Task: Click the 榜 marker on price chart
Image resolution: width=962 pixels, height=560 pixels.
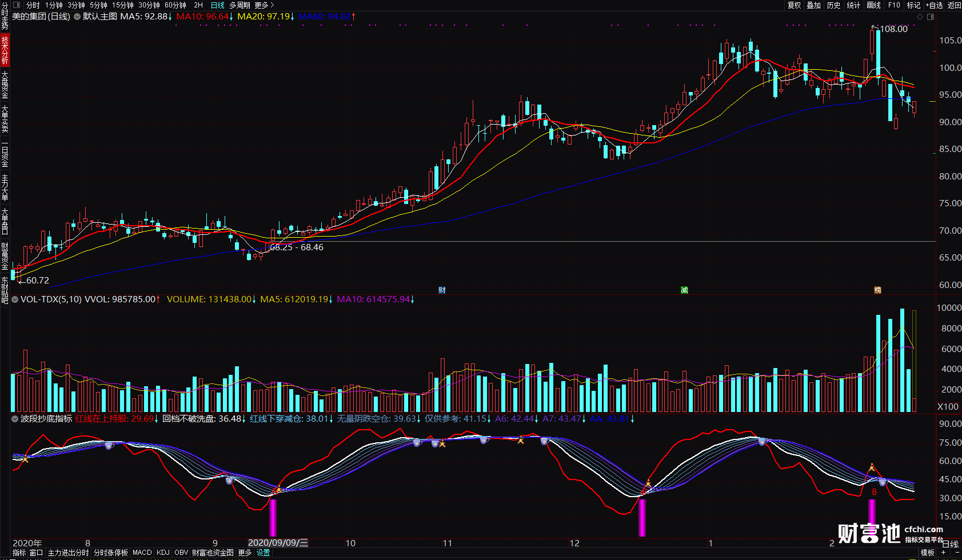Action: click(x=877, y=290)
